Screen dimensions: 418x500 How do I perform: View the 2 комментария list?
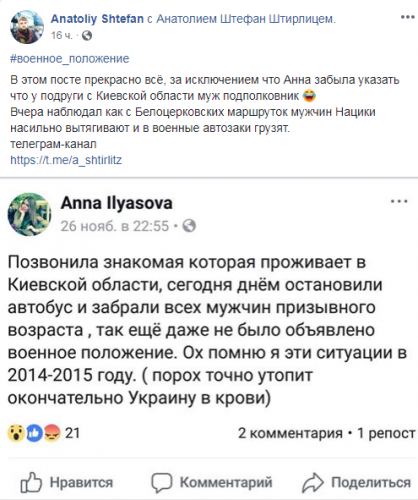[290, 433]
